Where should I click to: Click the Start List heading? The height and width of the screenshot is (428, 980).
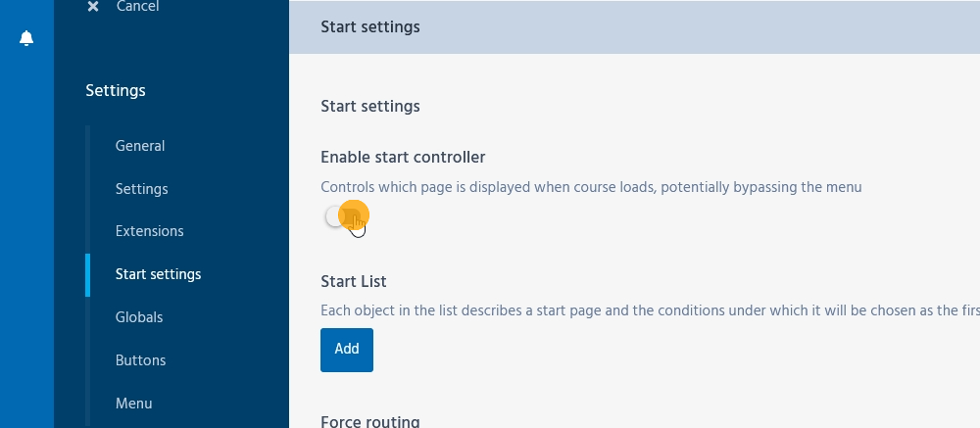tap(354, 282)
